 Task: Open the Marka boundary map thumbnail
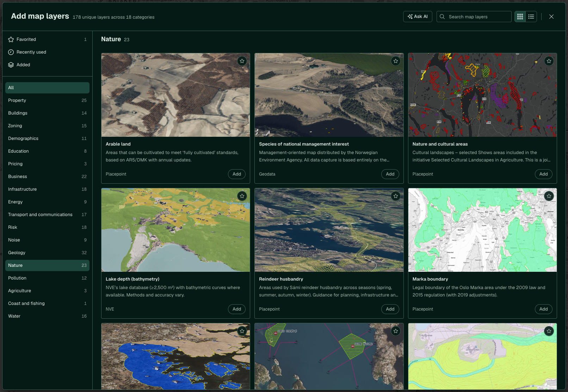482,230
